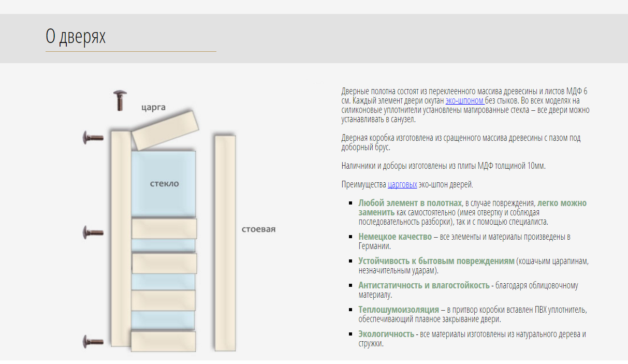Select the bold text Устойчивость к бытовым повреждениям
The width and height of the screenshot is (628, 364).
point(436,261)
